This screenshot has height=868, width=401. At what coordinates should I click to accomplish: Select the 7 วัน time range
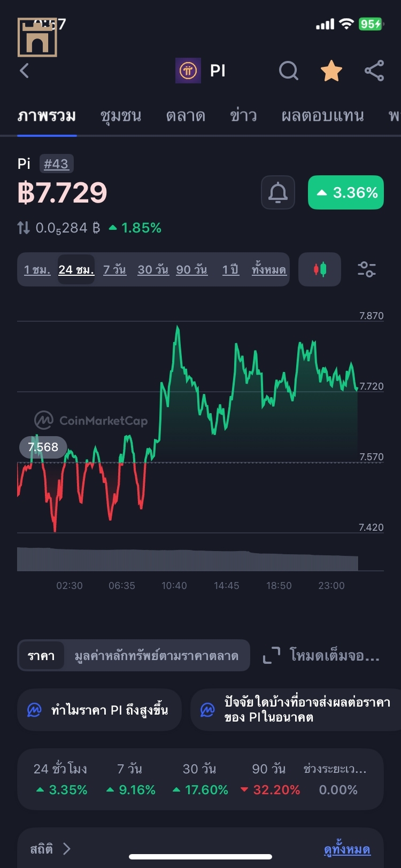114,269
